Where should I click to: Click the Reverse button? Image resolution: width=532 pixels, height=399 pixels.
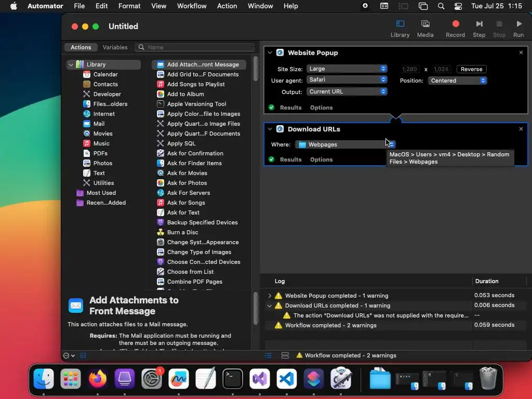(x=471, y=69)
